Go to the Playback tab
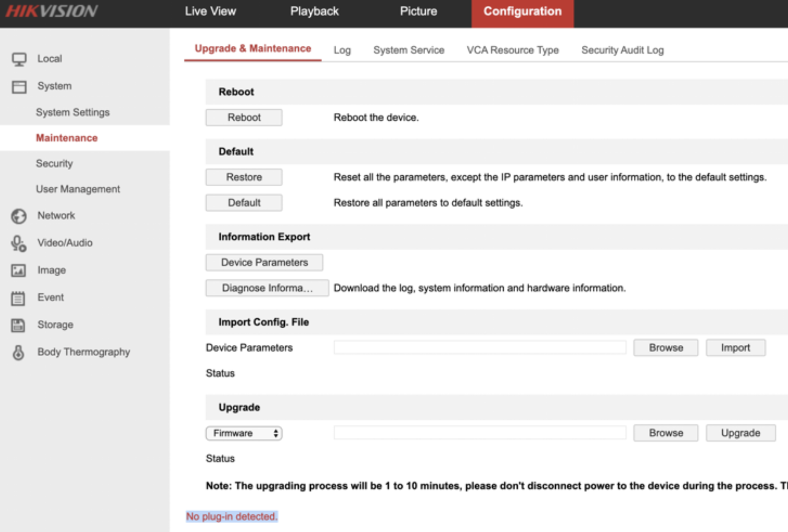The width and height of the screenshot is (788, 532). (314, 11)
